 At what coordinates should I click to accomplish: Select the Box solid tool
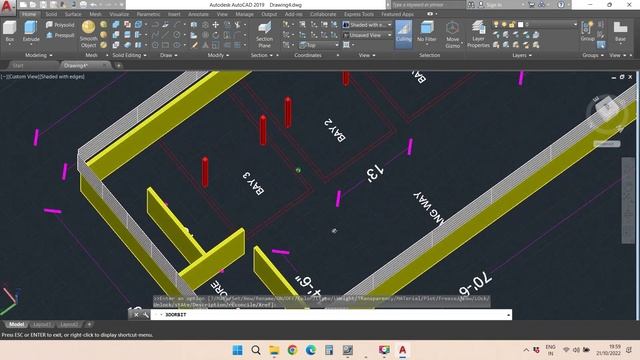(x=9, y=32)
